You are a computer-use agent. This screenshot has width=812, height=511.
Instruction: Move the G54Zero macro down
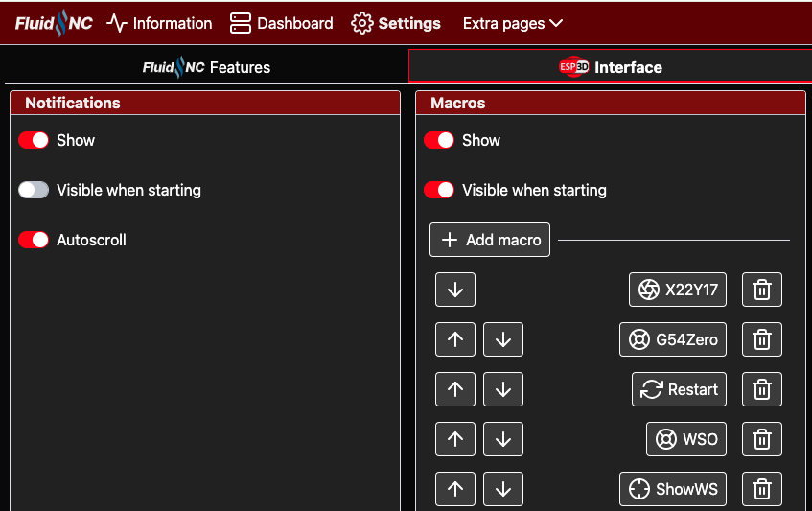click(x=503, y=339)
